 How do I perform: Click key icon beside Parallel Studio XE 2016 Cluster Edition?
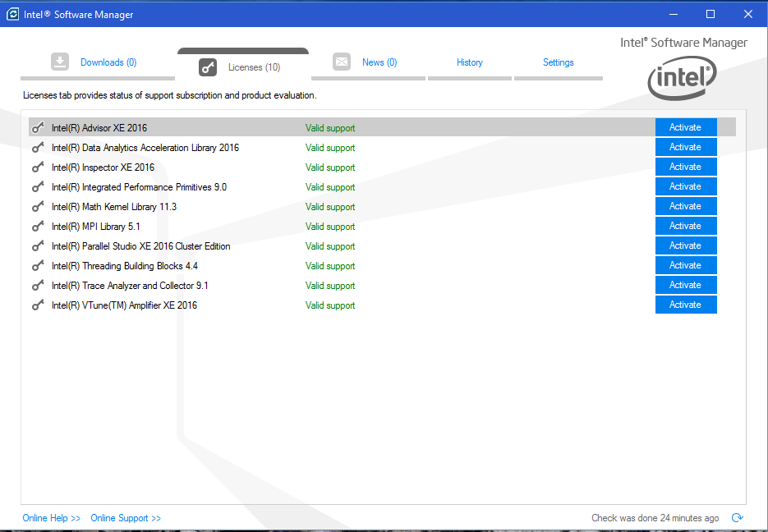pos(38,246)
